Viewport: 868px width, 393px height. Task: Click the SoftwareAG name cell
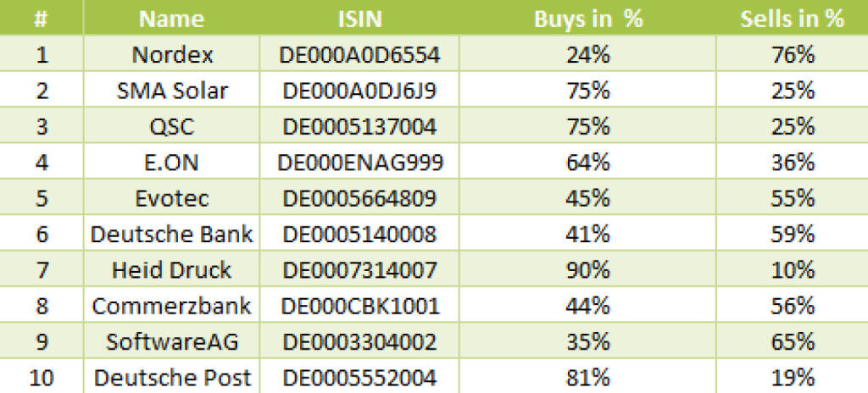(x=172, y=342)
